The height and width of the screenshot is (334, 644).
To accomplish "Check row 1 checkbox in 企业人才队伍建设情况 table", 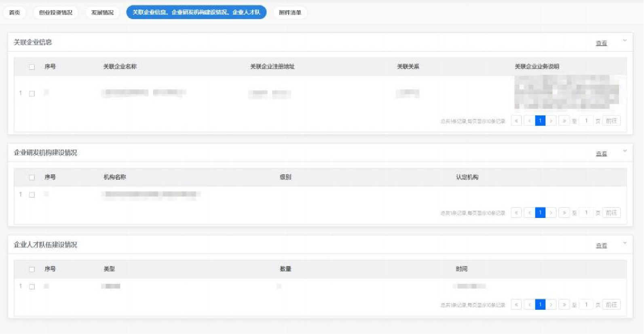I will [x=32, y=287].
